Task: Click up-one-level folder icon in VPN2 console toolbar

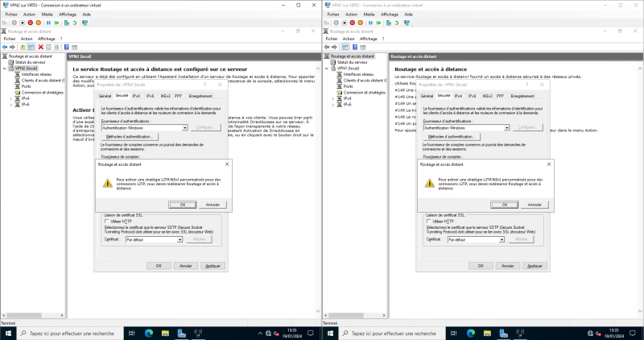Action: [23, 47]
